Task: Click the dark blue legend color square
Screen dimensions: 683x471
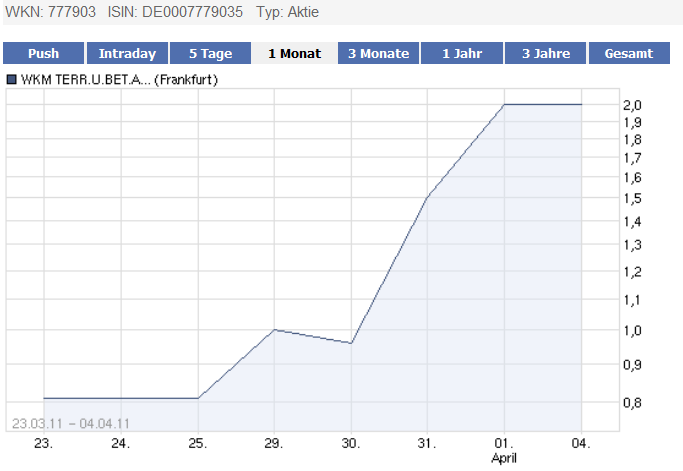Action: click(x=11, y=79)
